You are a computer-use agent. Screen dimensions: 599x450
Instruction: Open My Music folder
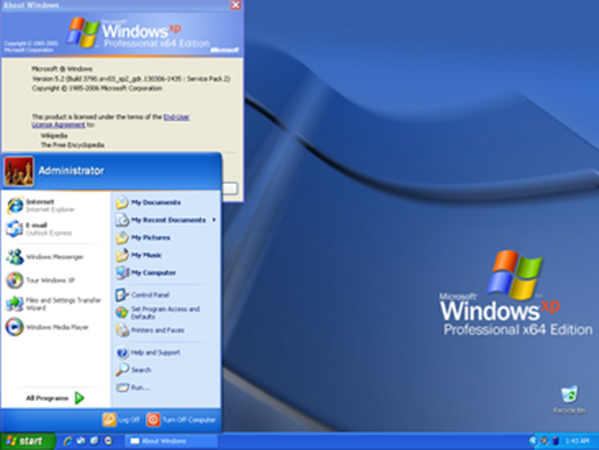[167, 255]
